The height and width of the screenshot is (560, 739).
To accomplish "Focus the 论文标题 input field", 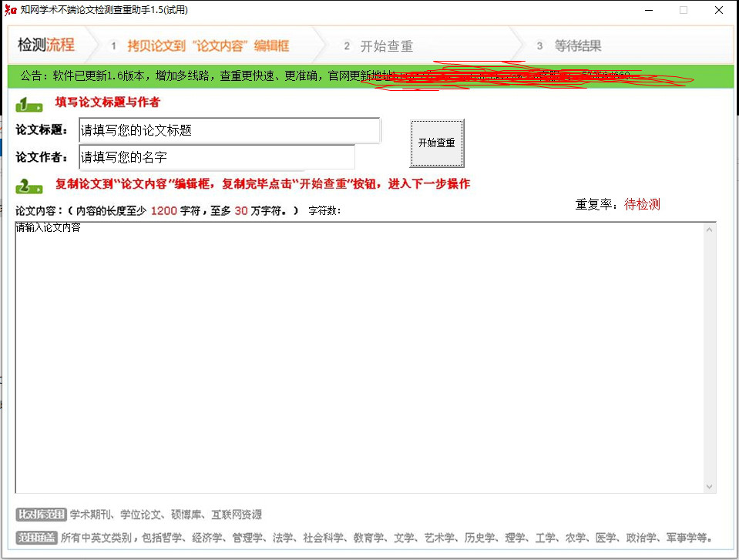I will point(230,130).
